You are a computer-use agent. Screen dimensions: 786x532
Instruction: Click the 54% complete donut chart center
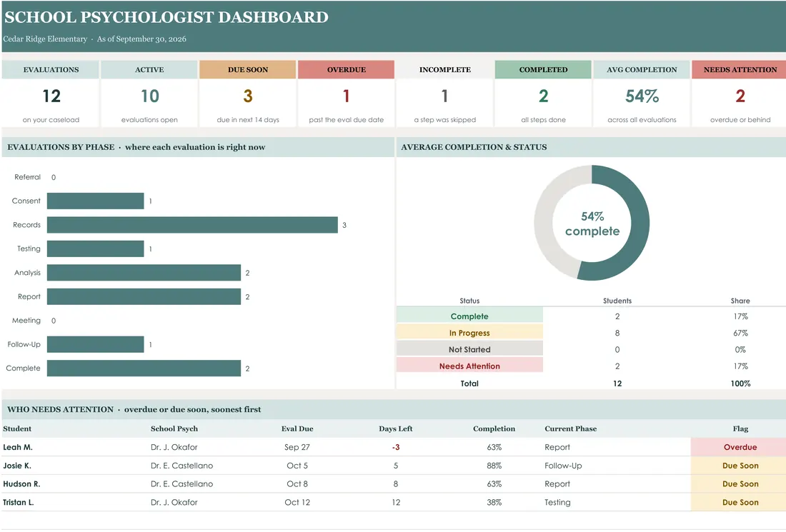(x=592, y=224)
